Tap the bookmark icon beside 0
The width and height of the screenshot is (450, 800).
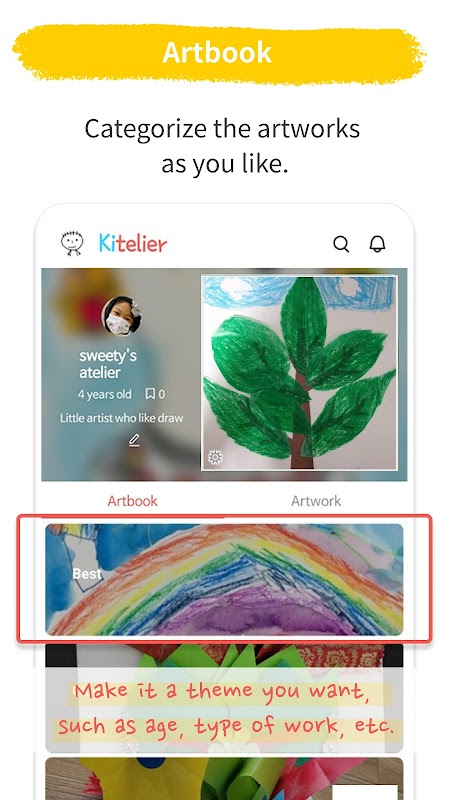pyautogui.click(x=150, y=394)
